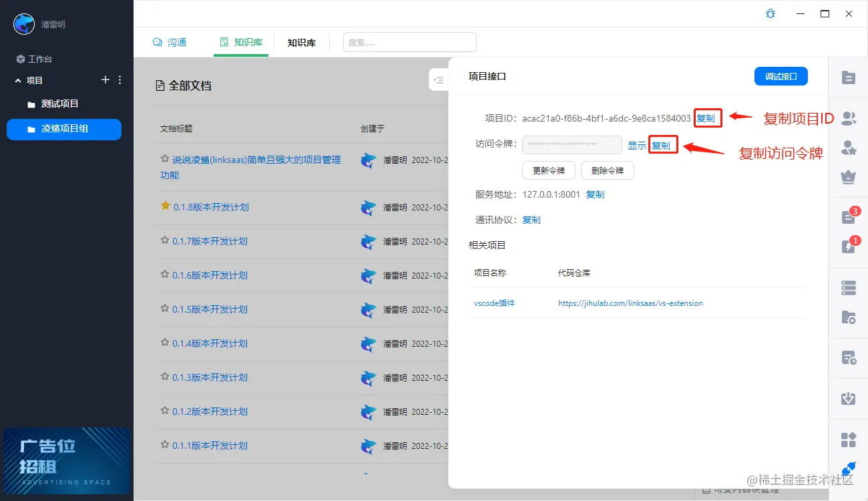Open the jihulab.com vs-extension repository link
Viewport: 868px width, 501px height.
pyautogui.click(x=630, y=303)
